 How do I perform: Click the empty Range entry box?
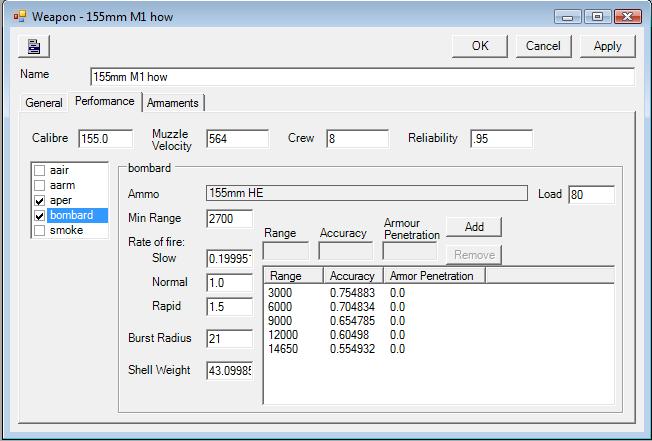coord(286,251)
